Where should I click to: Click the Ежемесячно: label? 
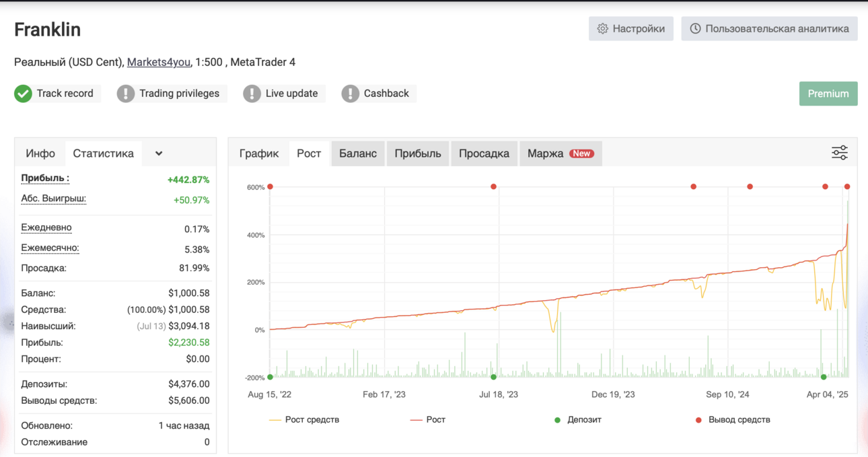(x=50, y=248)
